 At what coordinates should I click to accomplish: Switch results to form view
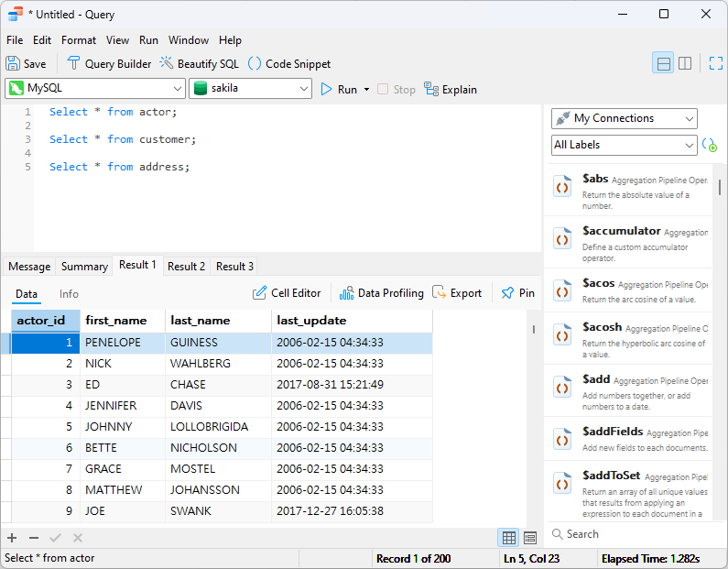coord(530,538)
